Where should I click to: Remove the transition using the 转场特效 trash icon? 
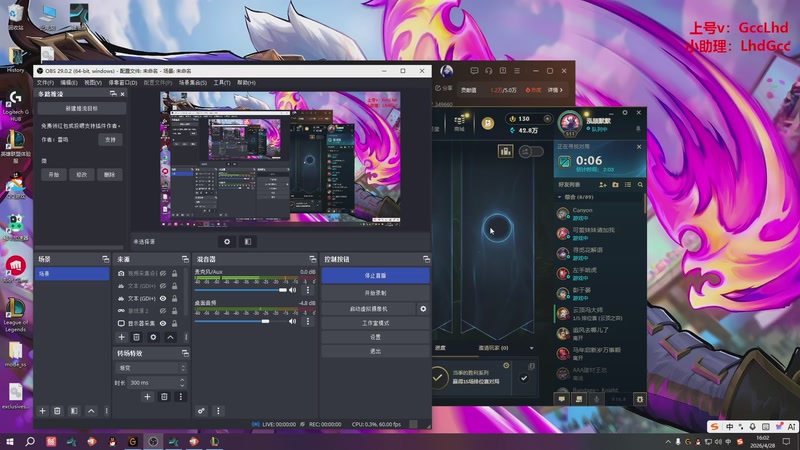click(164, 396)
